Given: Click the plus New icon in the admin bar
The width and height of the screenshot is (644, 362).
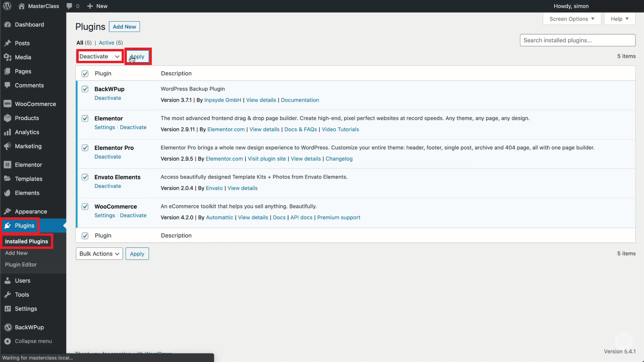Looking at the screenshot, I should (x=90, y=6).
